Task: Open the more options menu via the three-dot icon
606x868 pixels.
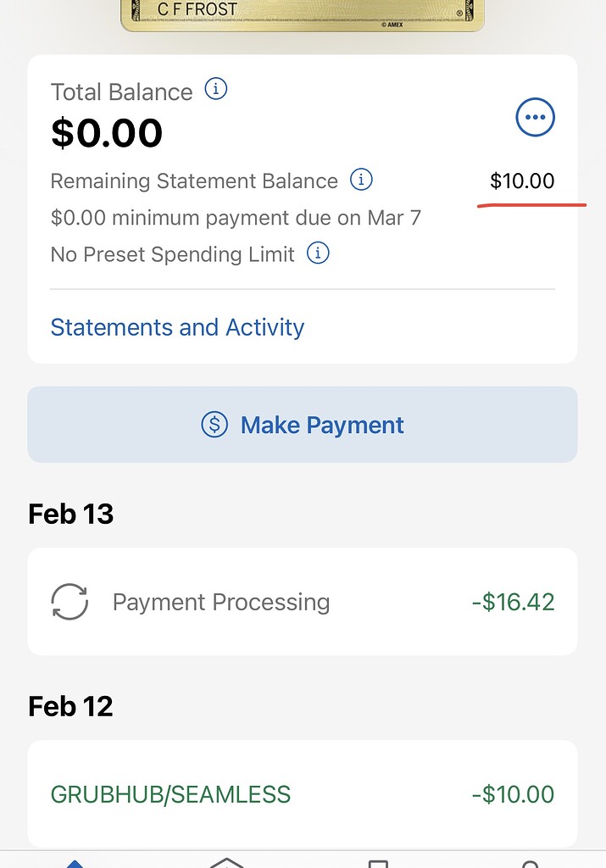Action: point(535,117)
